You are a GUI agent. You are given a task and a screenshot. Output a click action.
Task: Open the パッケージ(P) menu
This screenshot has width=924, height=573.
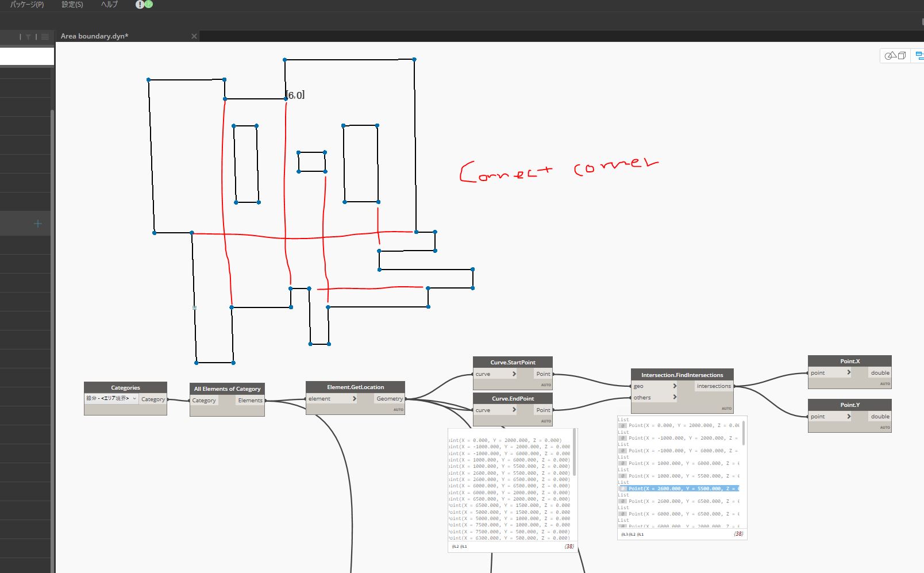26,4
